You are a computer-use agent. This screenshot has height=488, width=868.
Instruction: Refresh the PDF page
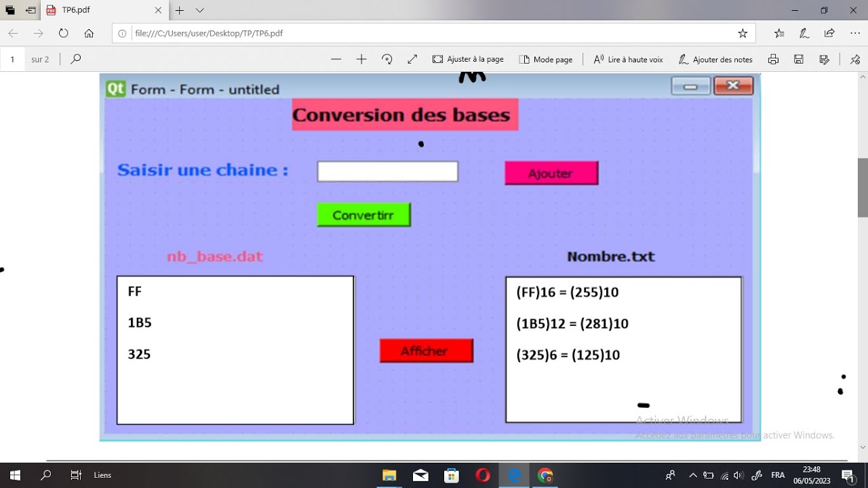pos(64,33)
